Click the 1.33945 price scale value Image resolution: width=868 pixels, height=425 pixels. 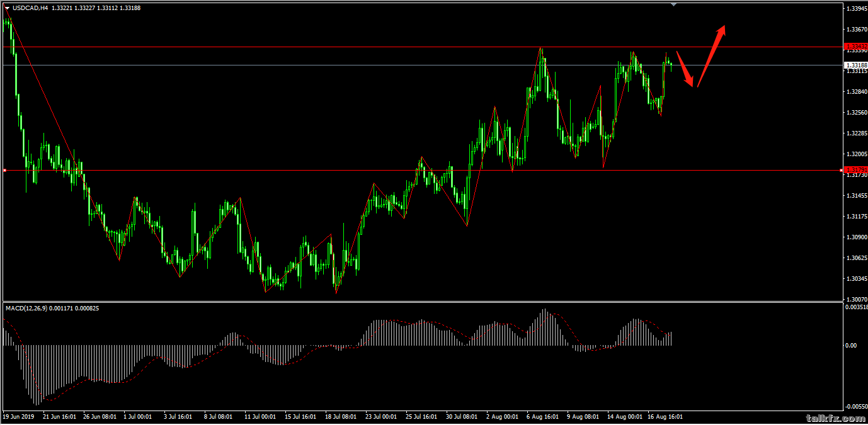pos(856,9)
